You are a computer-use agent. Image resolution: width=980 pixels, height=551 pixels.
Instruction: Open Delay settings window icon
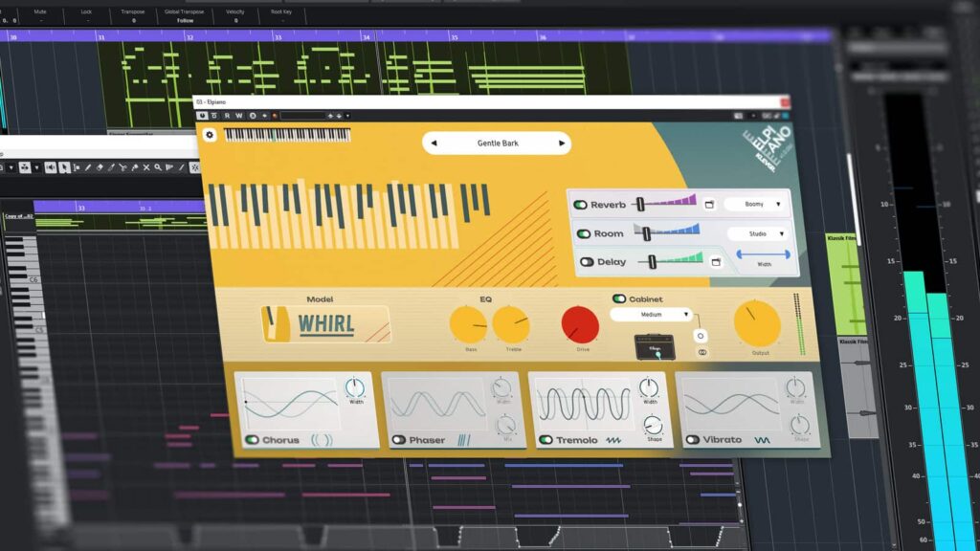point(718,261)
